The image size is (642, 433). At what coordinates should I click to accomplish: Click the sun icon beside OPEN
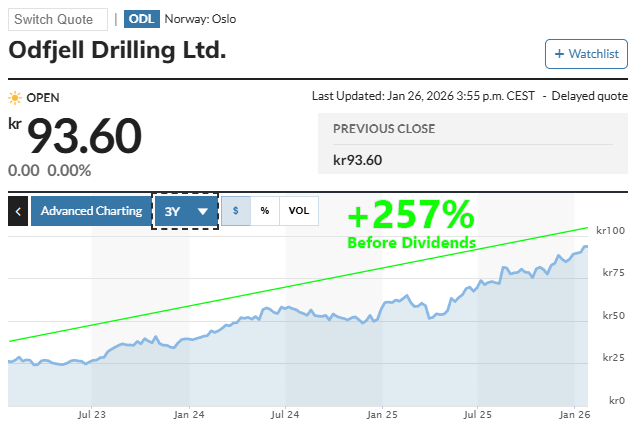click(x=15, y=98)
